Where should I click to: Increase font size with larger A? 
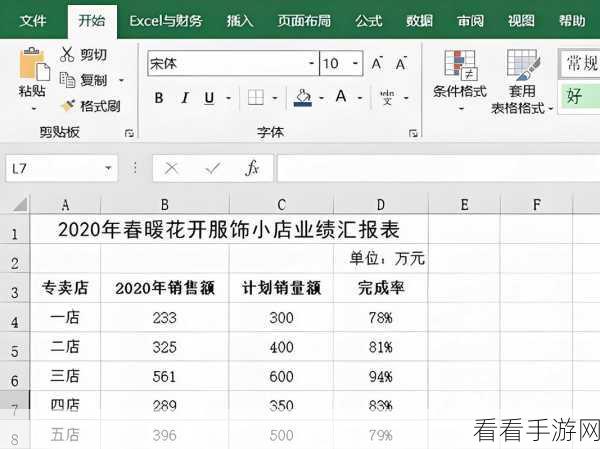[x=377, y=63]
